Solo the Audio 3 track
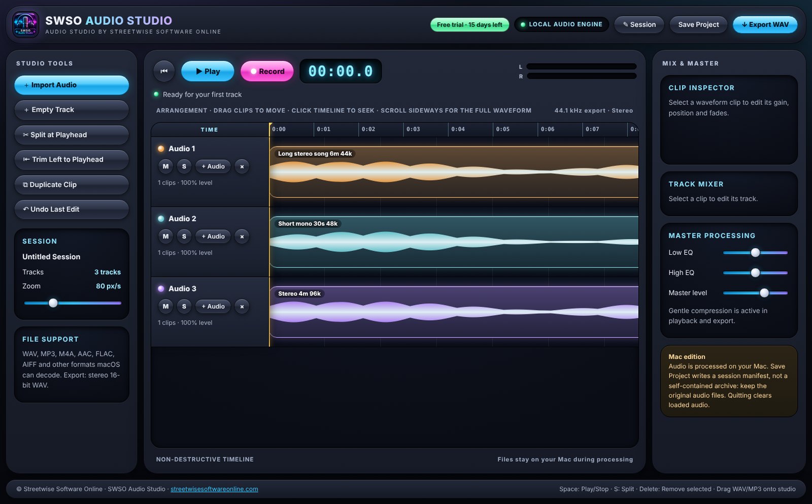The image size is (812, 504). (x=184, y=307)
